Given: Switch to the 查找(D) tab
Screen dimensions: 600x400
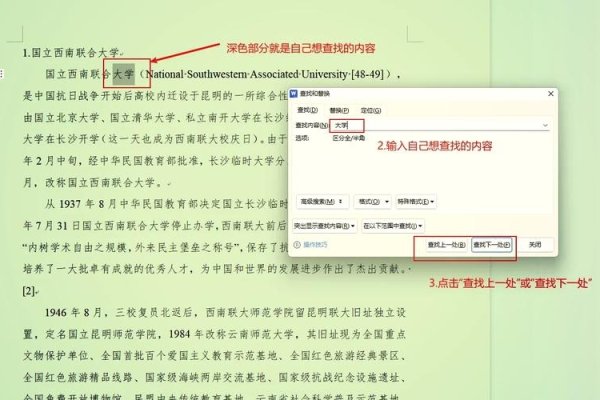Looking at the screenshot, I should pos(307,110).
